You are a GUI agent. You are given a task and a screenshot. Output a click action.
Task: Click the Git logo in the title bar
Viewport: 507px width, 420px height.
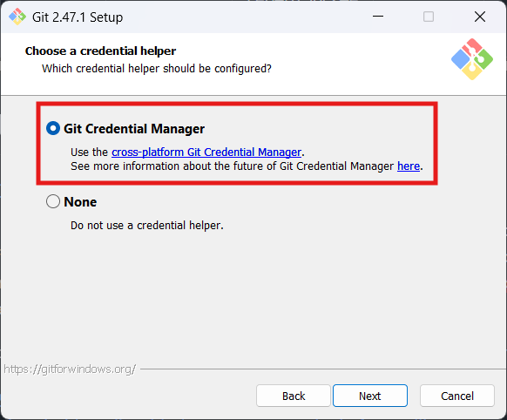(17, 17)
